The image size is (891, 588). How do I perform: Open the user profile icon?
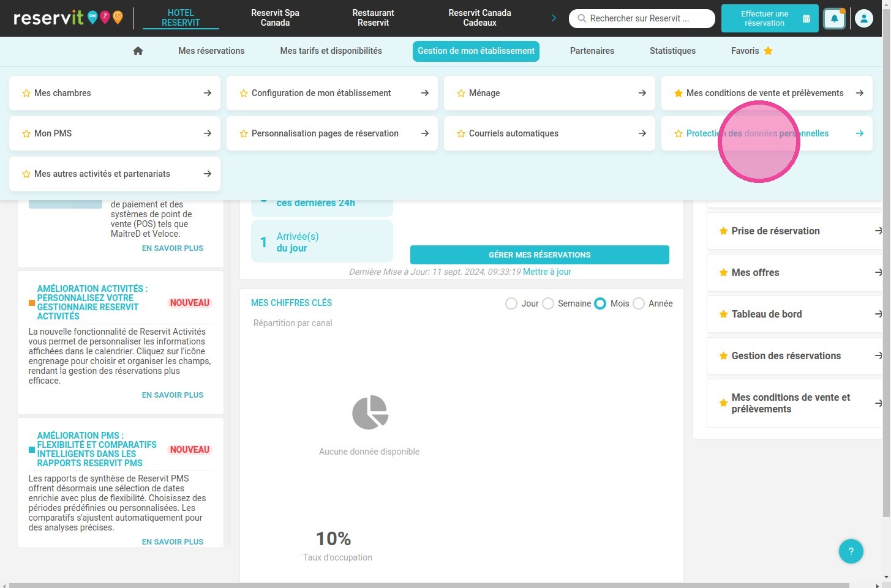click(x=863, y=18)
